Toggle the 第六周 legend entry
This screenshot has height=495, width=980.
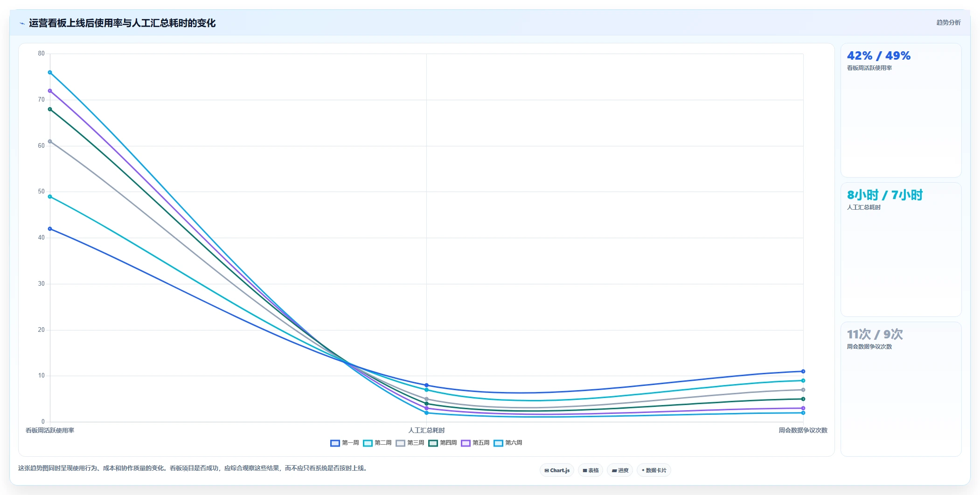(x=508, y=443)
